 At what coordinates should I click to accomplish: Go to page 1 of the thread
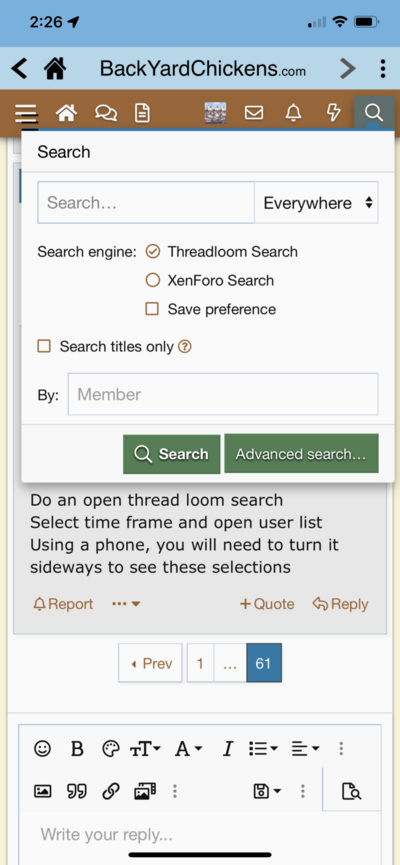click(x=200, y=663)
